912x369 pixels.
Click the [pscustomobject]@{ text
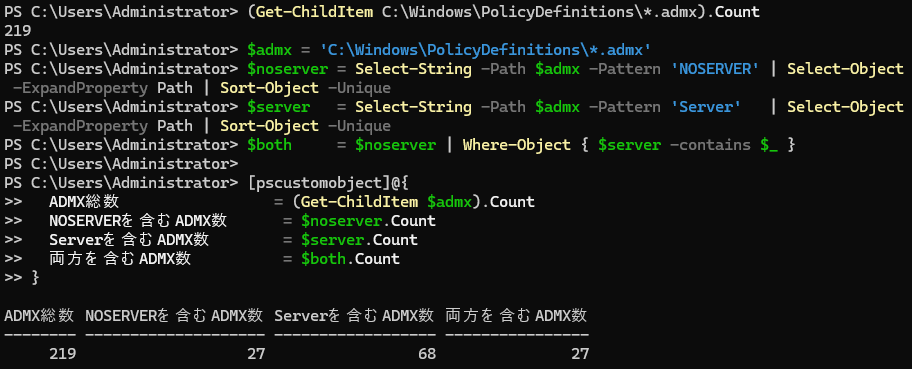(329, 183)
